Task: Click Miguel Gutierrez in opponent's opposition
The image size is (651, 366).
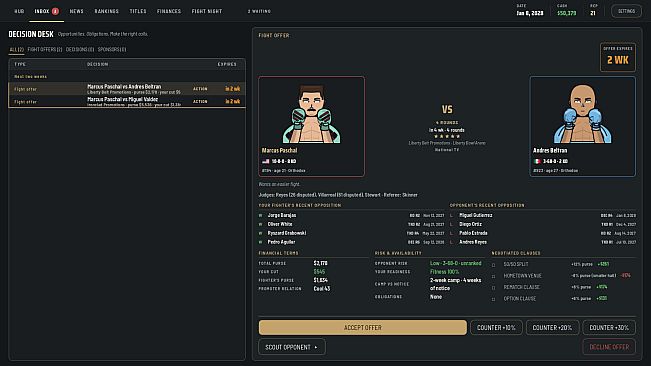Action: pyautogui.click(x=476, y=215)
